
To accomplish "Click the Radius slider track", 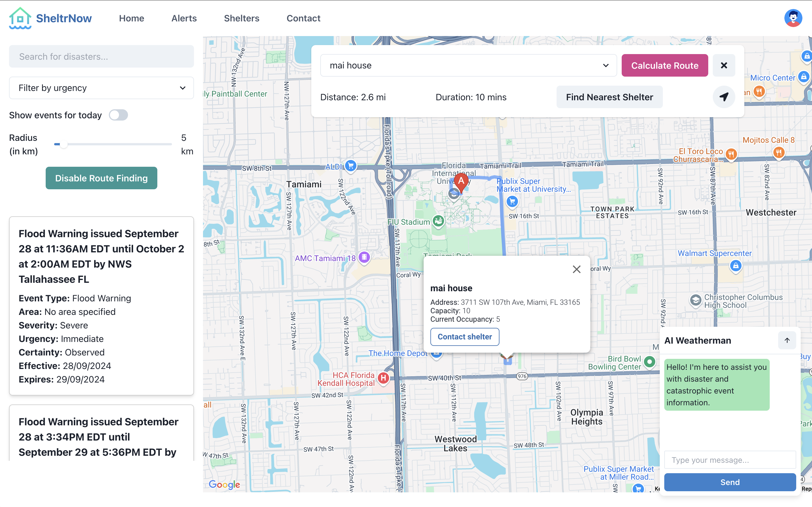I will click(113, 144).
